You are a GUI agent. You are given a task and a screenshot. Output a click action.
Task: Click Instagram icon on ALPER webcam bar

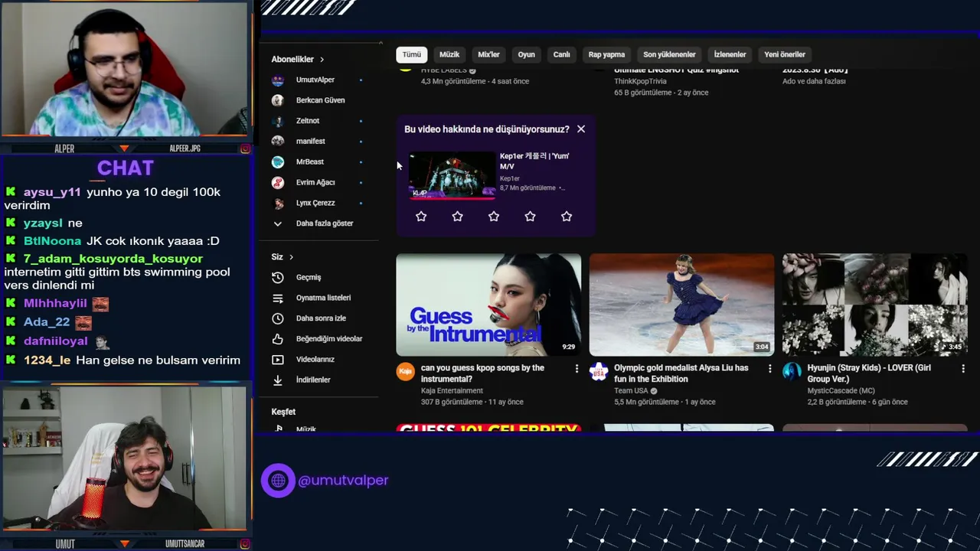(x=245, y=148)
